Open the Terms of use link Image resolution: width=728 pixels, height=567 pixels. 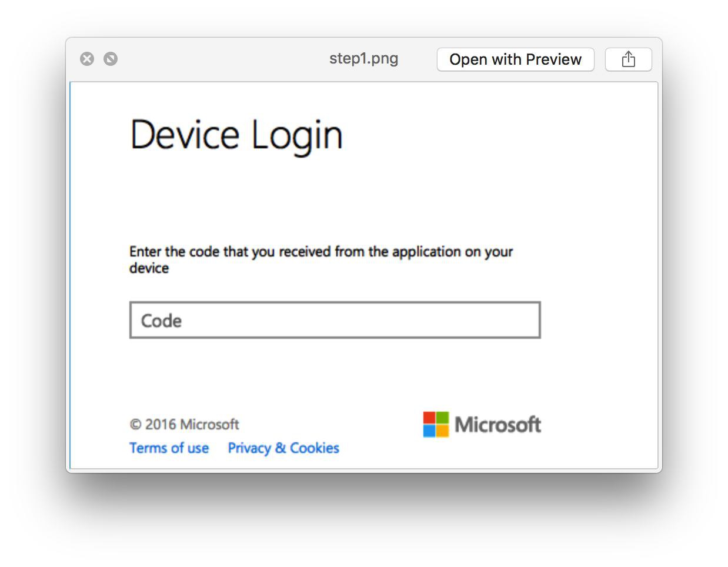coord(169,448)
